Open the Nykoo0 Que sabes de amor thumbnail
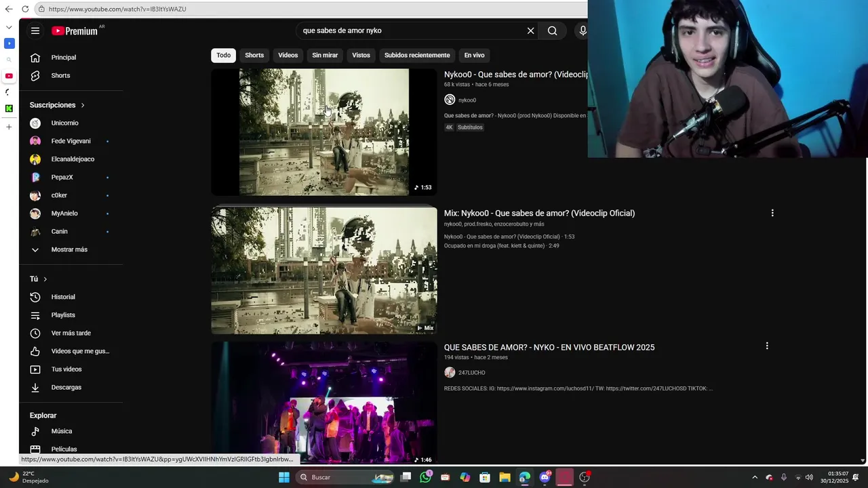The height and width of the screenshot is (488, 868). (x=324, y=132)
